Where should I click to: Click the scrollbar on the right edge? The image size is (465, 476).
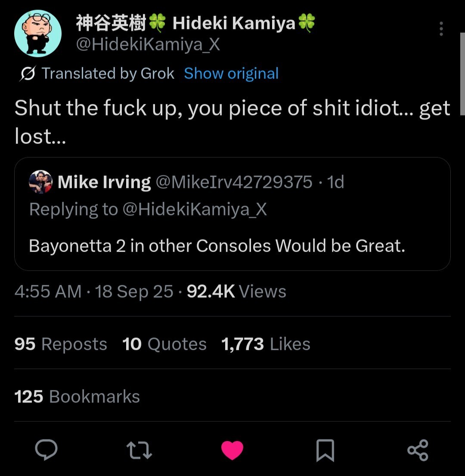click(462, 73)
